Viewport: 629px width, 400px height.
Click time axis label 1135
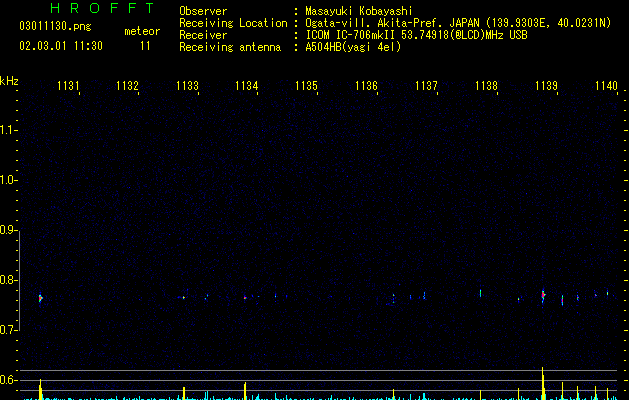click(x=306, y=86)
